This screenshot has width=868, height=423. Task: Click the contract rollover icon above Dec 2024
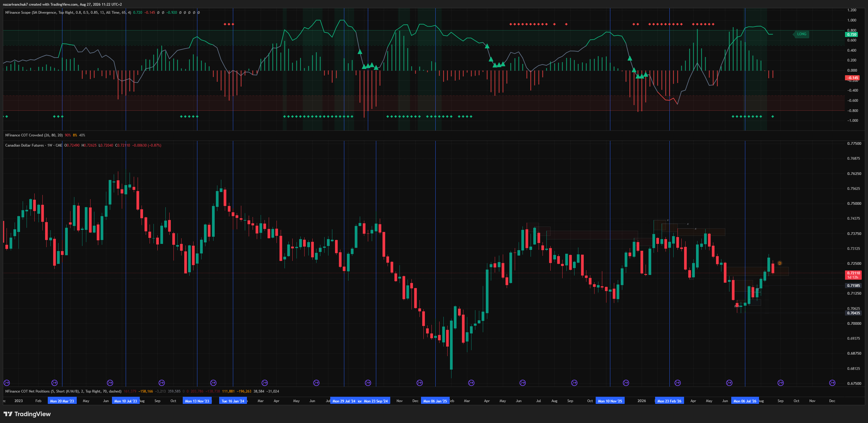[x=420, y=383]
